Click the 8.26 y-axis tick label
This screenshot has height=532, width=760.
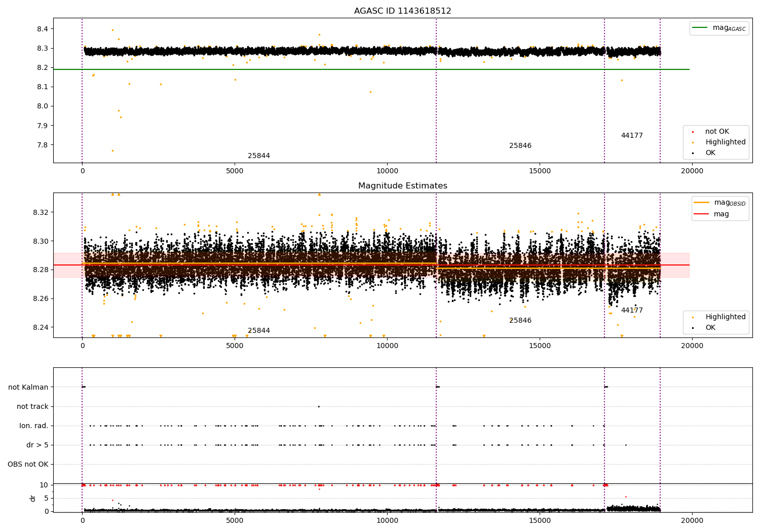pyautogui.click(x=41, y=299)
